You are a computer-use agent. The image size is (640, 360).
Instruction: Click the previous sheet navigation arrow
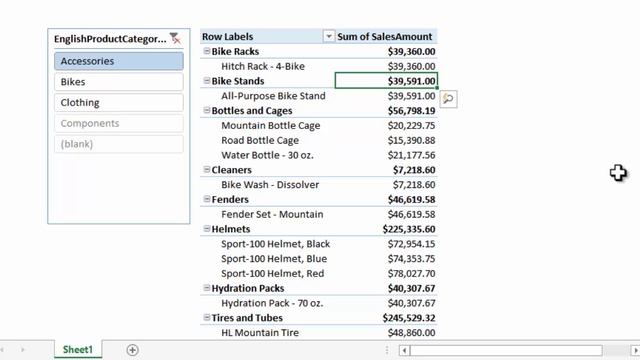tap(2, 350)
